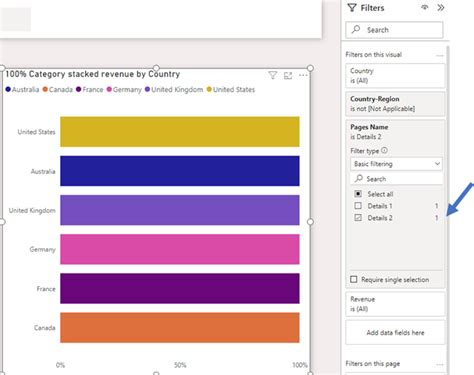This screenshot has height=375, width=474.
Task: Open 'Filters on this visual' ellipsis menu
Action: pos(440,55)
